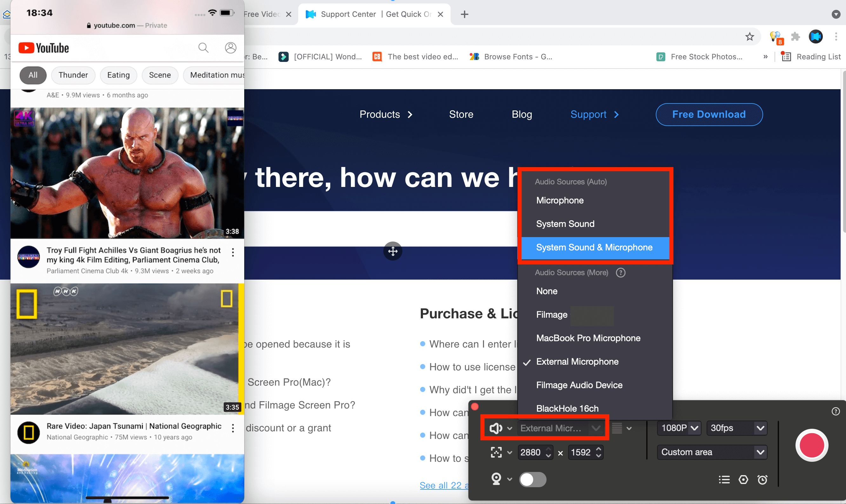Open options for Troy Full Fight video
846x504 pixels.
click(233, 252)
